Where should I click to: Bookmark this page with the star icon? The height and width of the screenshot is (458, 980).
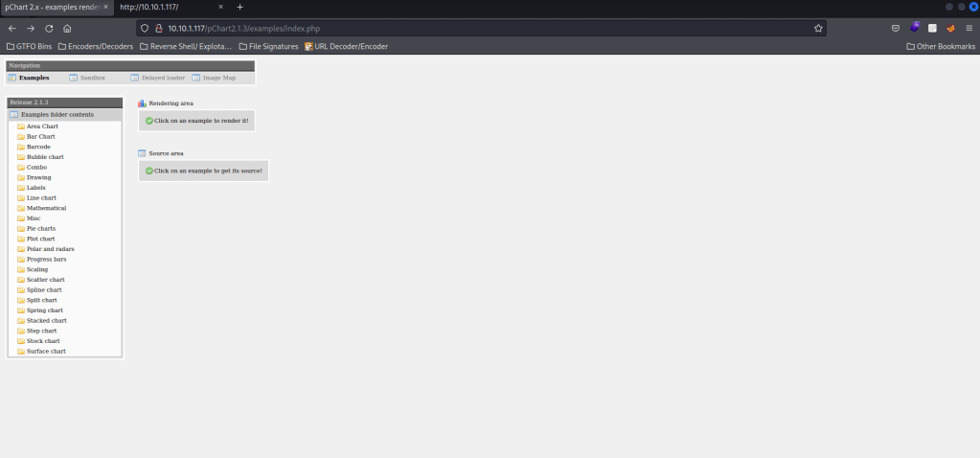[818, 29]
